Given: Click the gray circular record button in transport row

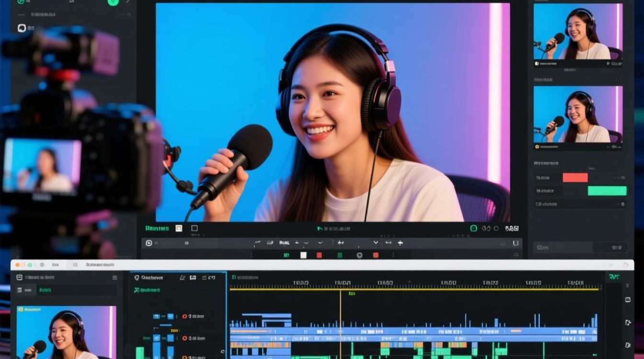Looking at the screenshot, I should pyautogui.click(x=359, y=255).
